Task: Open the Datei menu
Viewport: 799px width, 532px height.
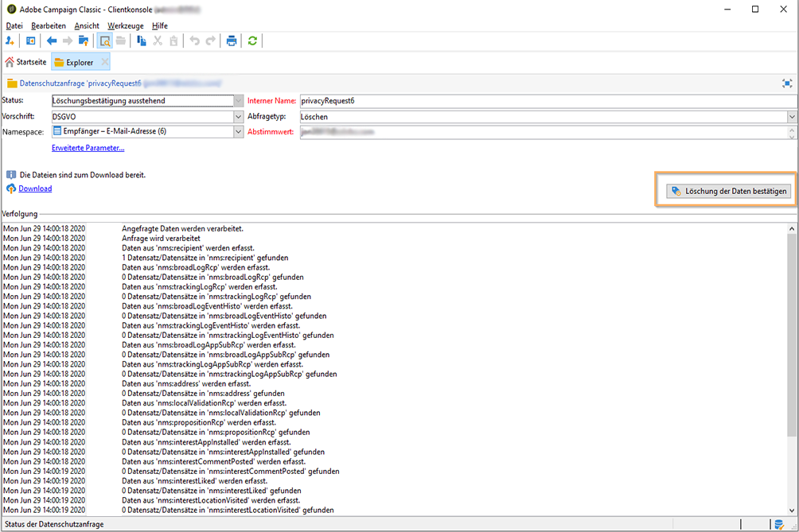Action: tap(14, 26)
